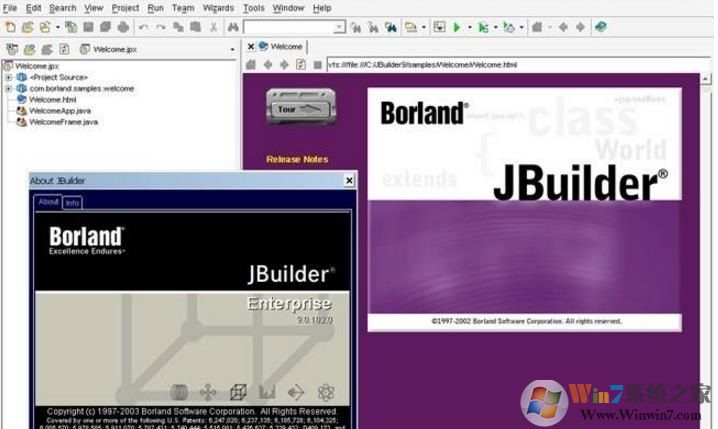Image resolution: width=718 pixels, height=429 pixels.
Task: Click the Cut scissors icon
Action: [x=213, y=27]
